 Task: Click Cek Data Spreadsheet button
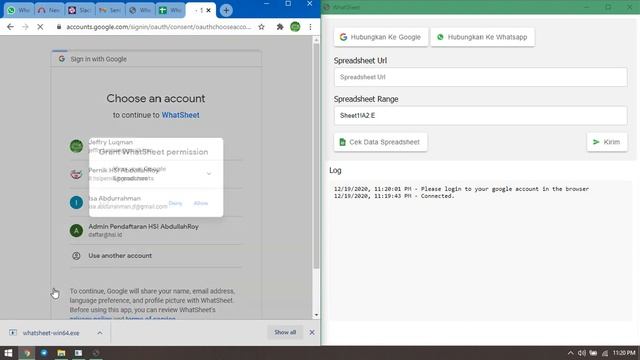[x=380, y=142]
